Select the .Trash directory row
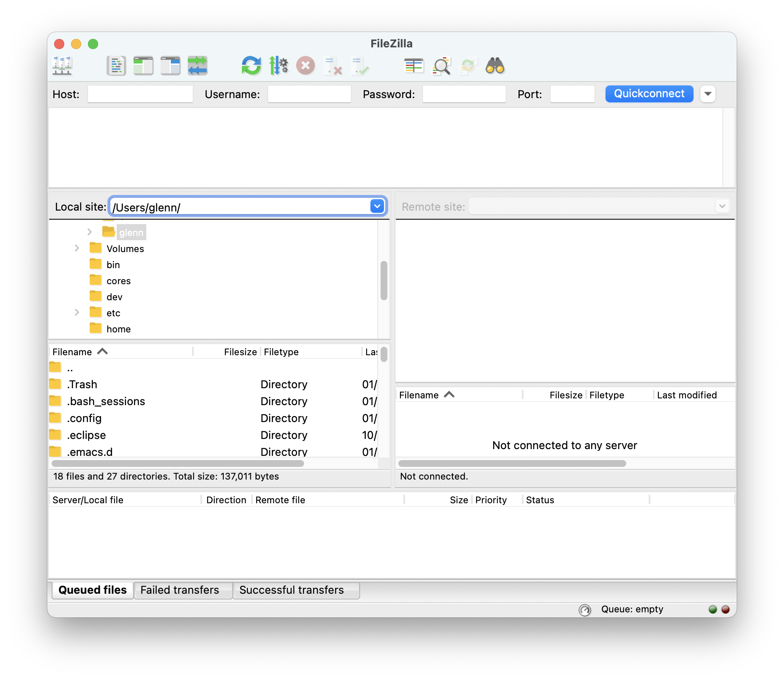The height and width of the screenshot is (680, 784). (213, 384)
